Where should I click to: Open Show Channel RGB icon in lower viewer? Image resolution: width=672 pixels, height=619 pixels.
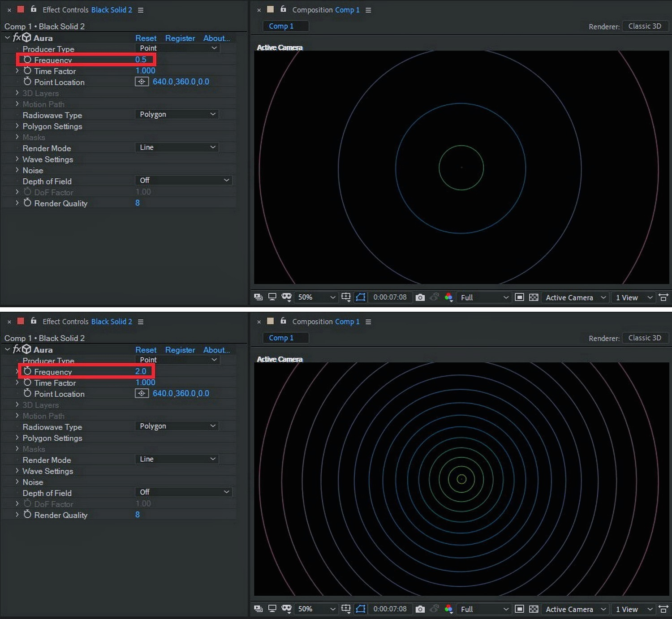448,609
